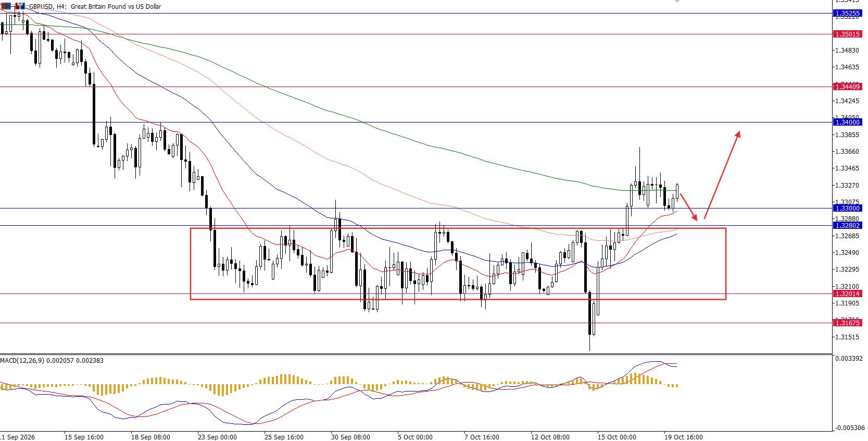Select the MACD(12,26,9) indicator label

point(52,361)
